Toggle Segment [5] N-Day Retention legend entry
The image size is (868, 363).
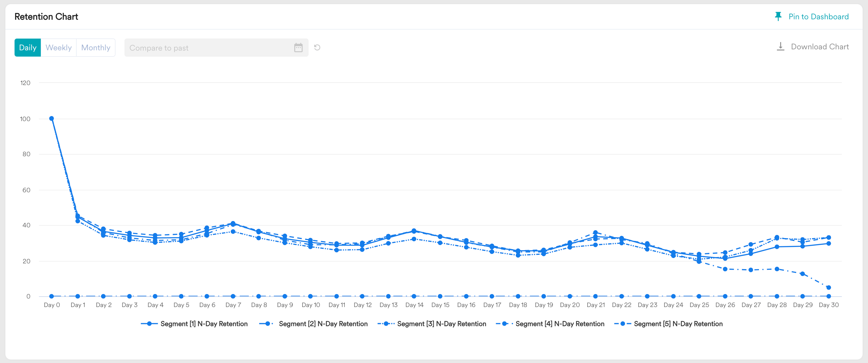click(x=668, y=323)
